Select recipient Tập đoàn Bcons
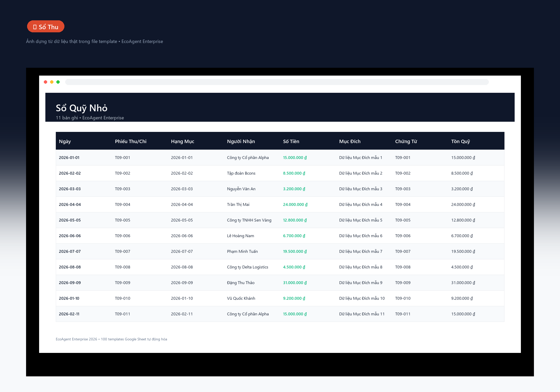Image resolution: width=560 pixels, height=392 pixels. pyautogui.click(x=241, y=173)
